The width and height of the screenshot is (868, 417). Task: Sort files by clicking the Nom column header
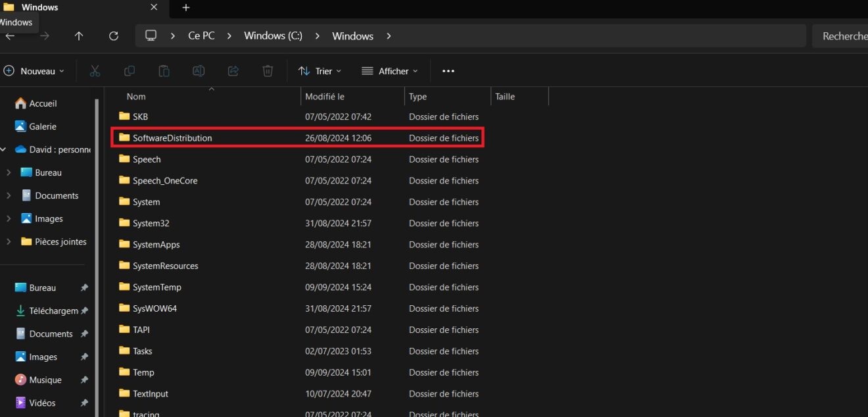[x=135, y=96]
